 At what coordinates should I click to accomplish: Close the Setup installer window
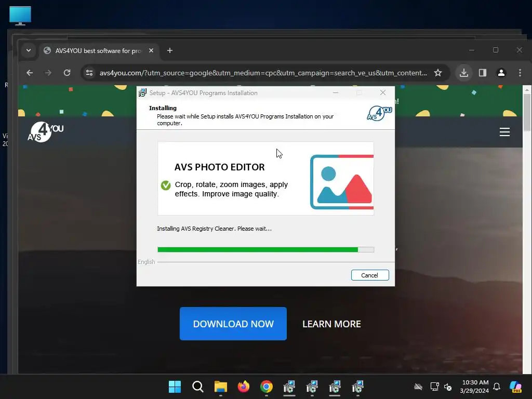click(x=383, y=92)
